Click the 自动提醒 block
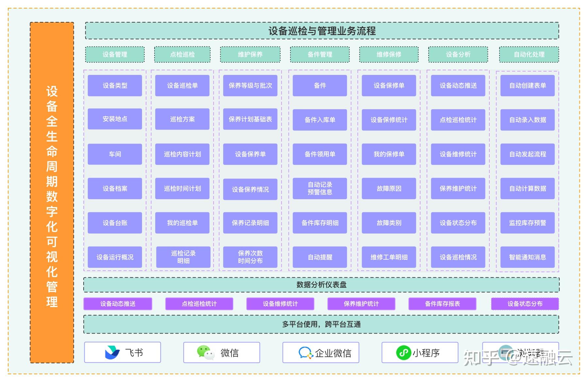 coord(320,257)
